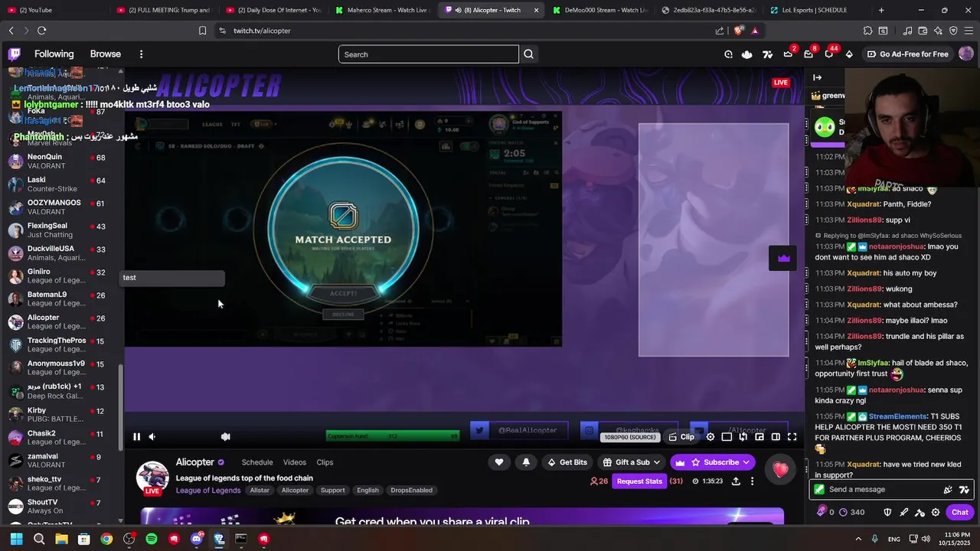This screenshot has height=551, width=980.
Task: Click the search magnifier button
Action: click(x=528, y=54)
